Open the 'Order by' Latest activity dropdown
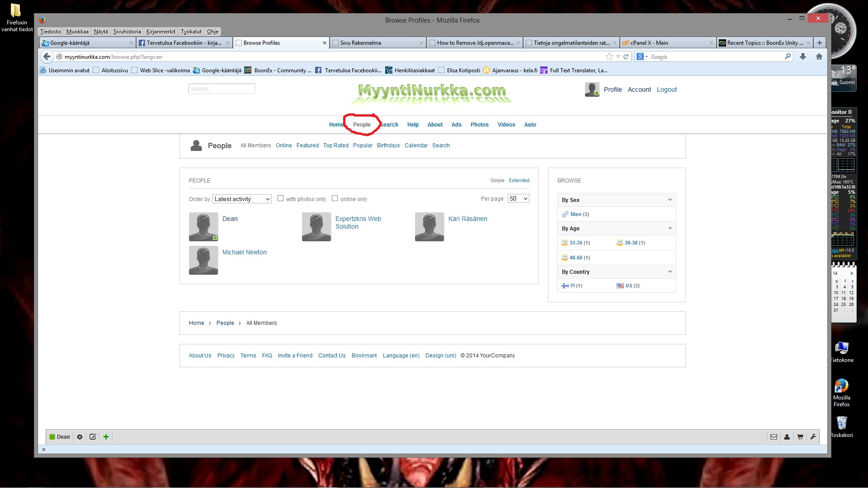 coord(242,199)
